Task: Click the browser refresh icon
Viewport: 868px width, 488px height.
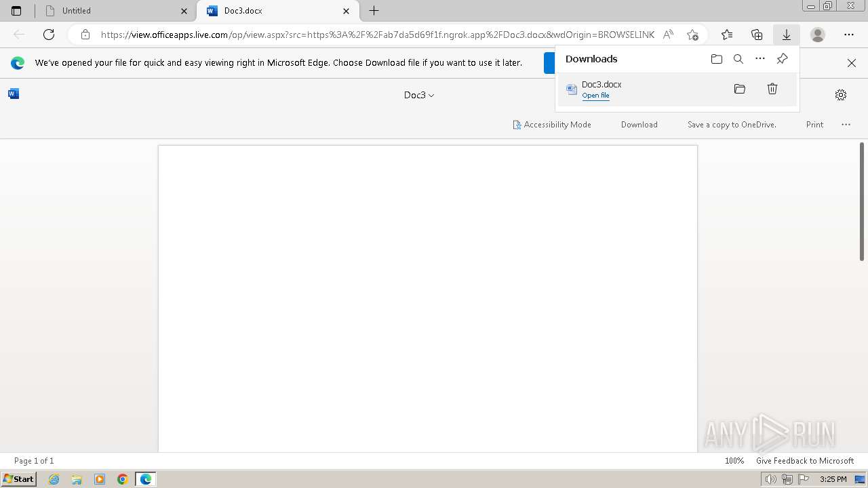Action: tap(49, 35)
